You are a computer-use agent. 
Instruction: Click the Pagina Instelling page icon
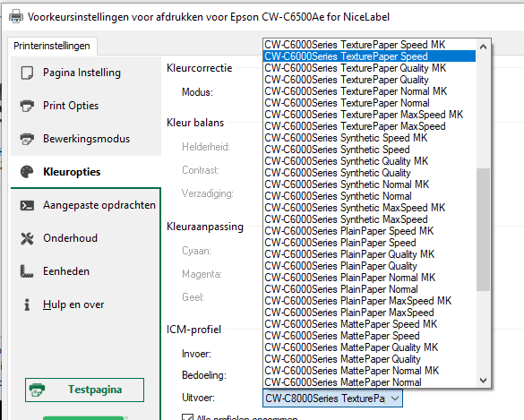[x=27, y=73]
